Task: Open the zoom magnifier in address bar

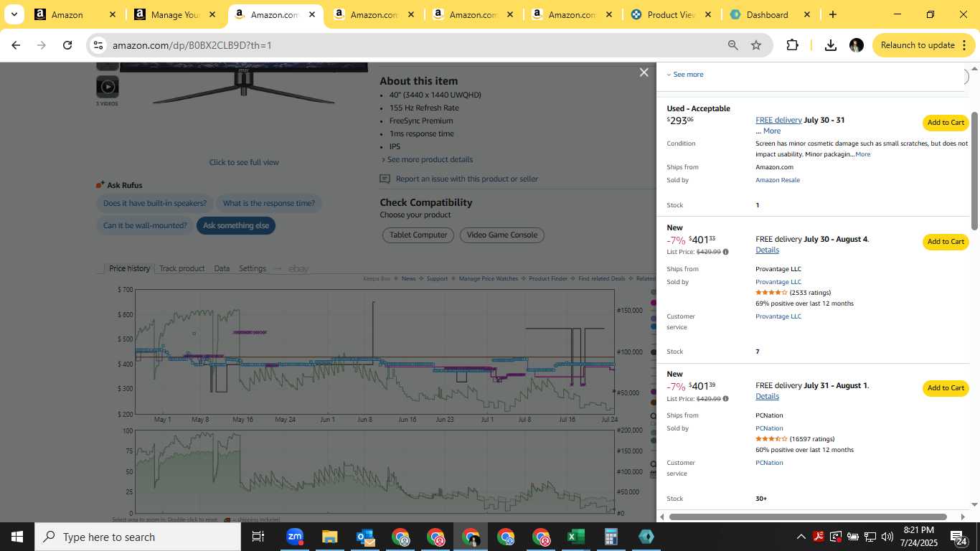Action: click(x=732, y=45)
